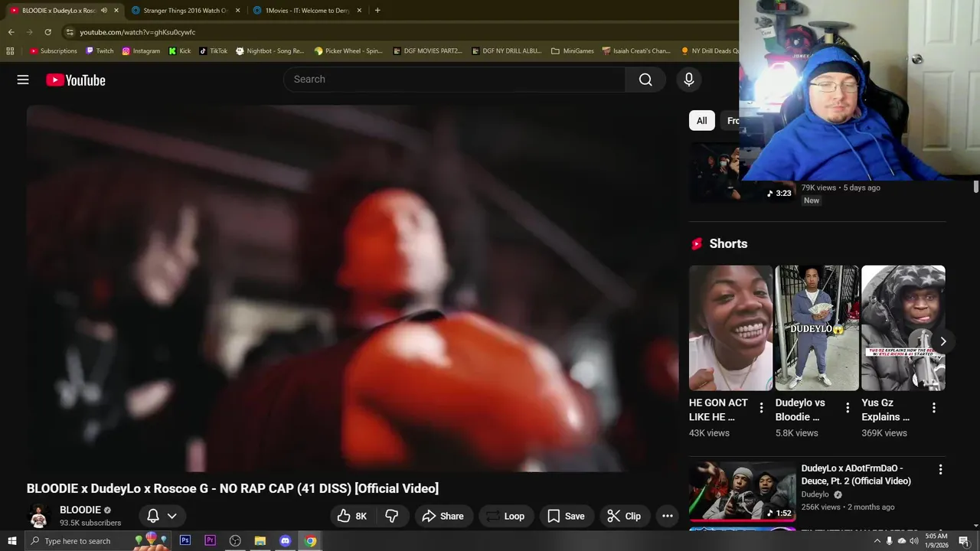This screenshot has width=980, height=551.
Task: Open the MiniGames bookmark folder
Action: click(x=572, y=51)
